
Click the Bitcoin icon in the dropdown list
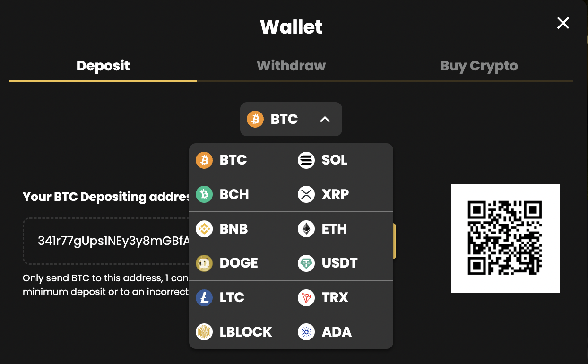tap(204, 160)
